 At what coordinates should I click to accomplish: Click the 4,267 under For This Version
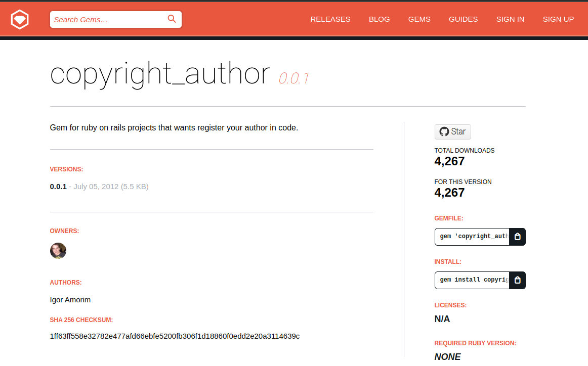pos(450,193)
